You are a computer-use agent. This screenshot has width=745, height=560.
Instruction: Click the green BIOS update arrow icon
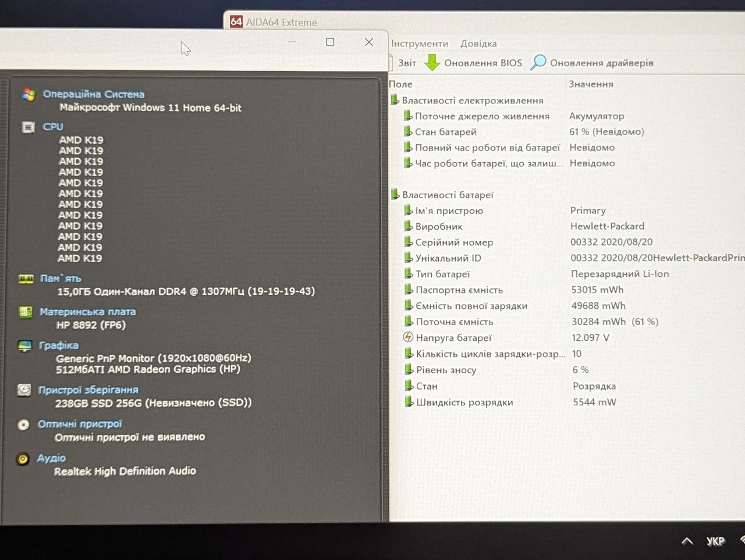[x=432, y=62]
